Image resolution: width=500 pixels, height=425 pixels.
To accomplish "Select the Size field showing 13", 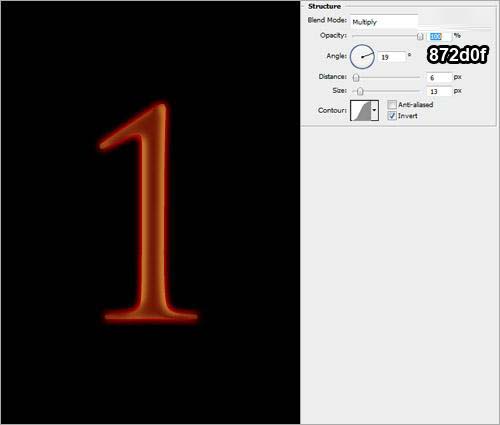I will click(439, 91).
